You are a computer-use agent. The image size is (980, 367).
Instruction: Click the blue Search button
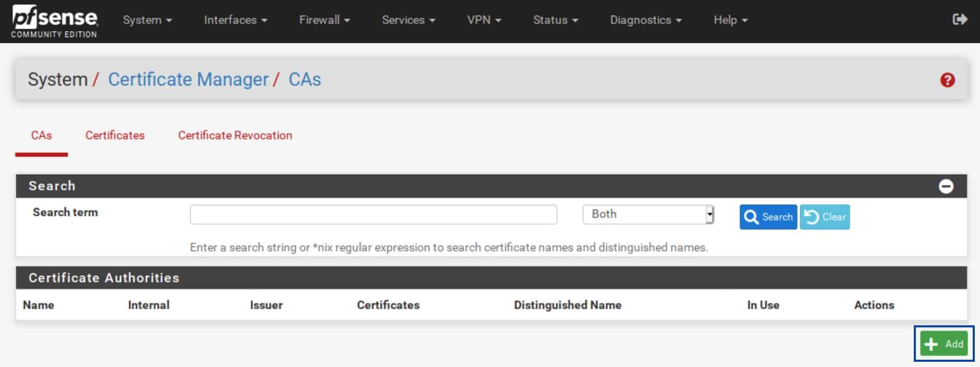point(768,217)
